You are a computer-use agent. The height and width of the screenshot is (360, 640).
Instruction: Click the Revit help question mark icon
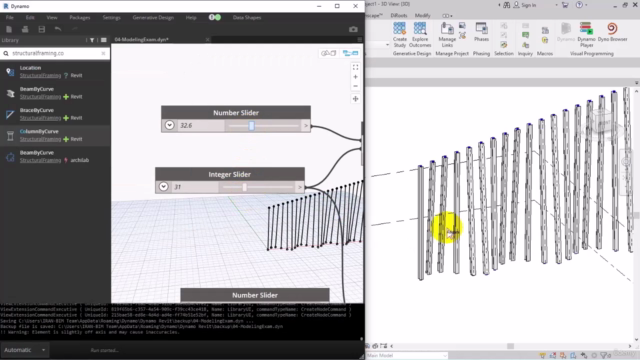pyautogui.click(x=579, y=5)
